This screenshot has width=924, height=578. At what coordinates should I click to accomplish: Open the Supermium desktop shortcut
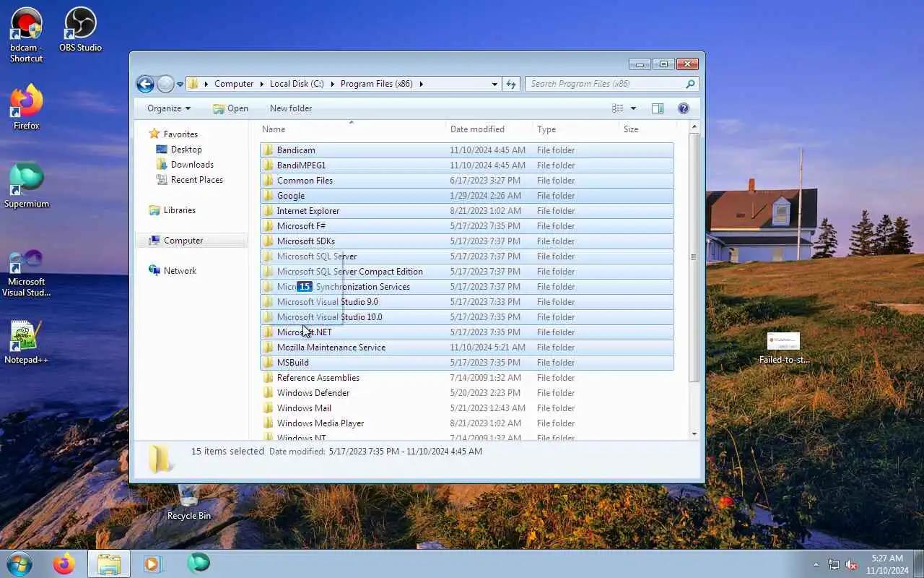pos(27,186)
